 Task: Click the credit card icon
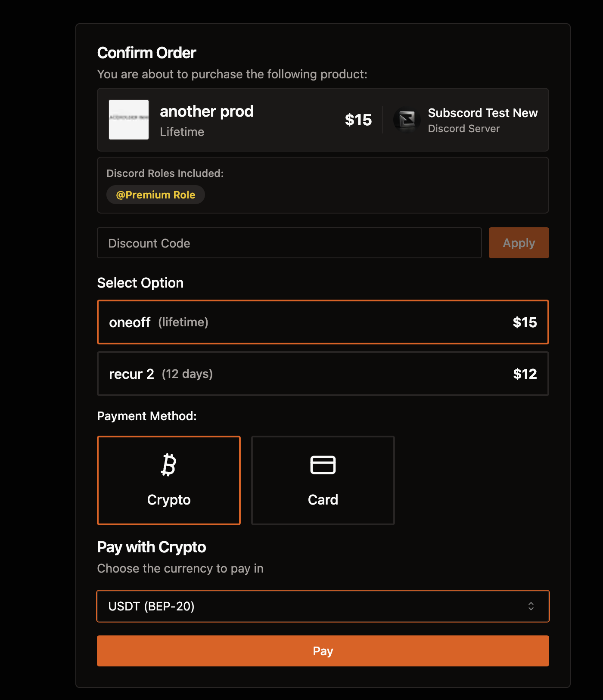click(323, 465)
